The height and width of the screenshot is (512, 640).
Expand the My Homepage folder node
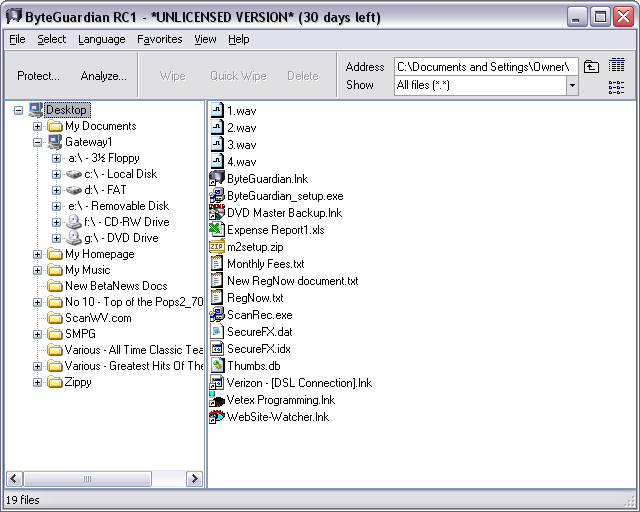[37, 254]
